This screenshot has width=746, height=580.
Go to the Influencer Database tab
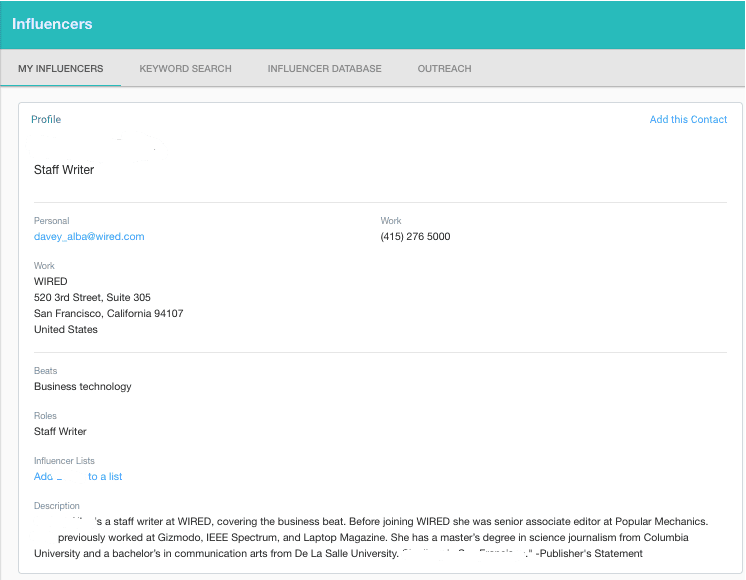coord(324,69)
